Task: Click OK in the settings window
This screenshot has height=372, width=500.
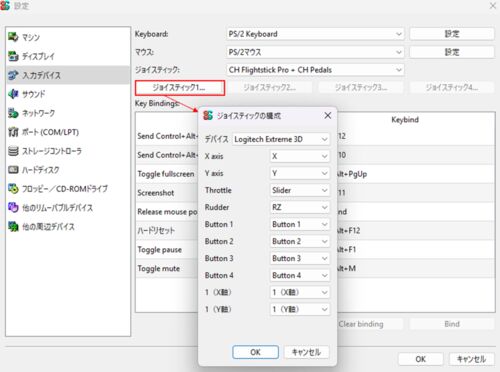Action: point(421,359)
